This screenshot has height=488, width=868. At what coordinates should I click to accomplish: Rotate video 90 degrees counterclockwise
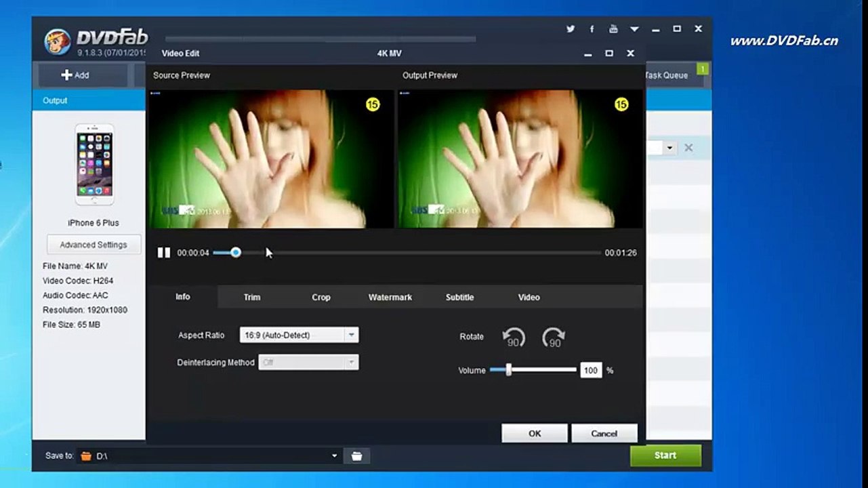514,337
